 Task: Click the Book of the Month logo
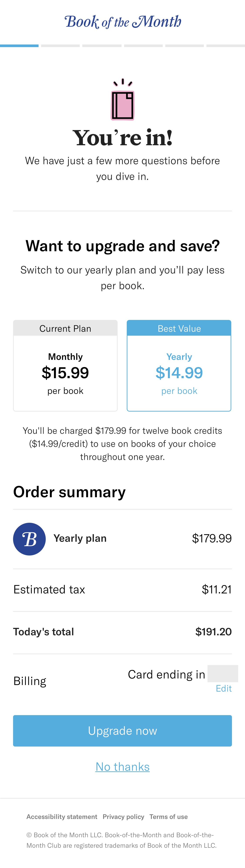(122, 22)
